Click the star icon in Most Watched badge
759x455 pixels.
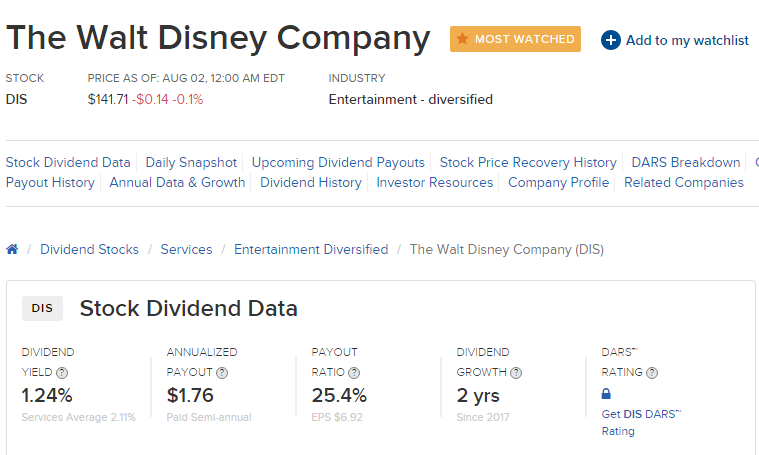463,38
